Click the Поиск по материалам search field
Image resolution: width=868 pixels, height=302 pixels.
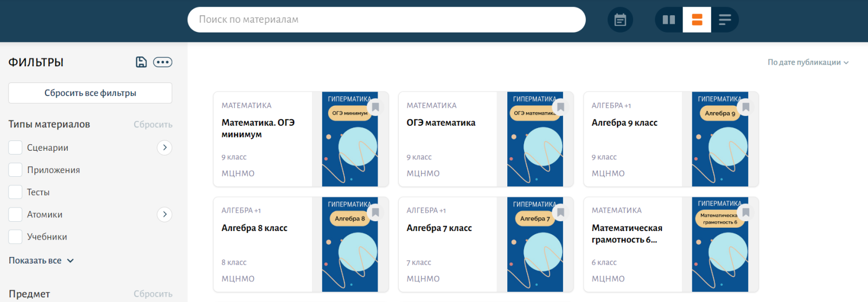(386, 20)
